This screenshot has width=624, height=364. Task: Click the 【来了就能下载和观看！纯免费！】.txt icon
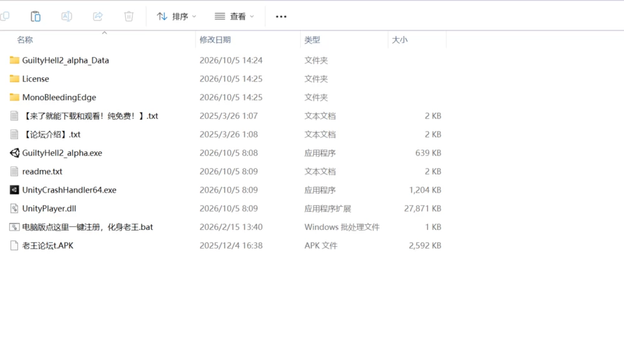(x=14, y=116)
